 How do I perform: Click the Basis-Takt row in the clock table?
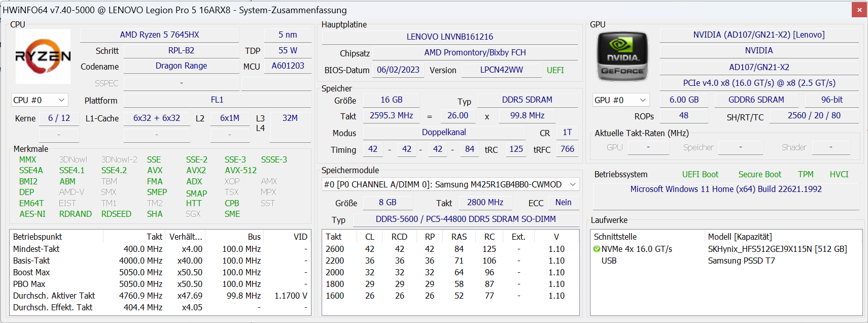[160, 261]
